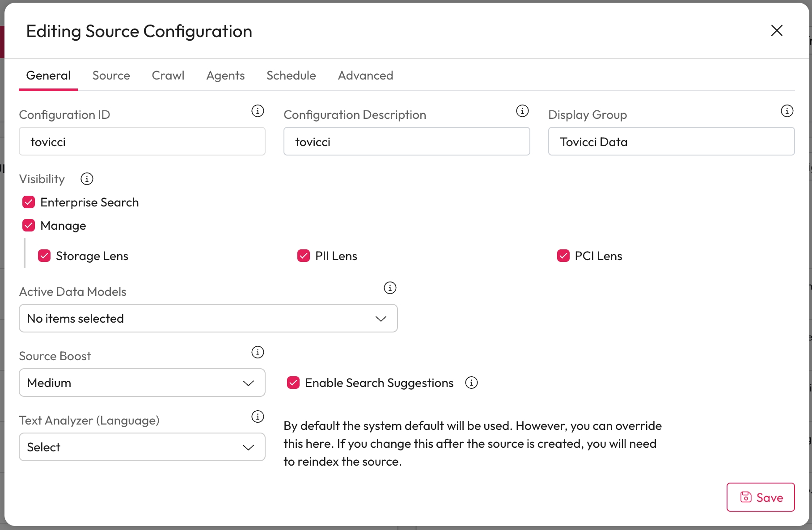Viewport: 812px width, 530px height.
Task: Disable the PII Lens checkbox
Action: click(x=304, y=256)
